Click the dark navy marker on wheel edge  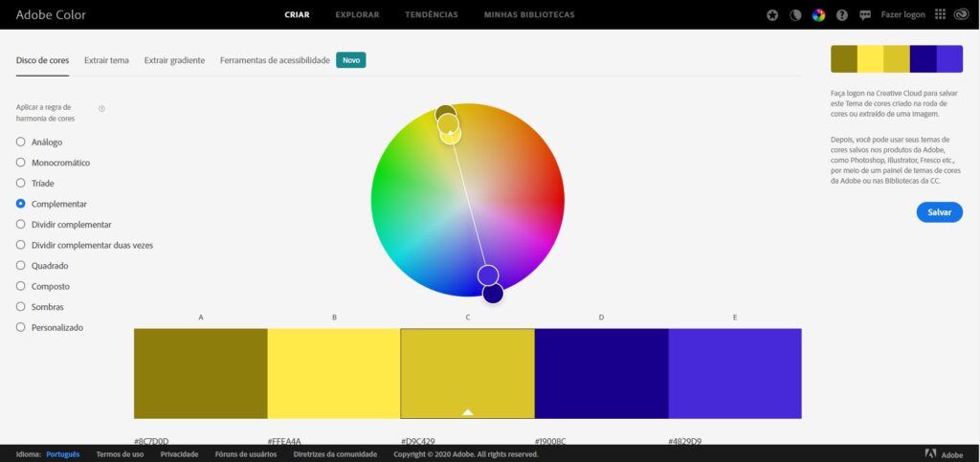point(493,294)
